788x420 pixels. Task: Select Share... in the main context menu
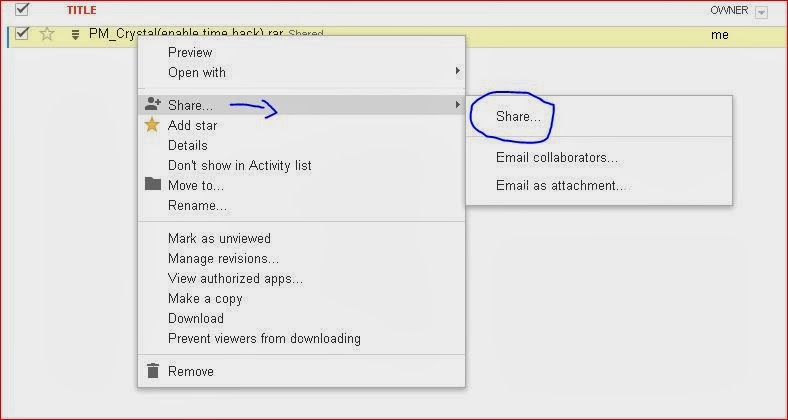tap(190, 105)
